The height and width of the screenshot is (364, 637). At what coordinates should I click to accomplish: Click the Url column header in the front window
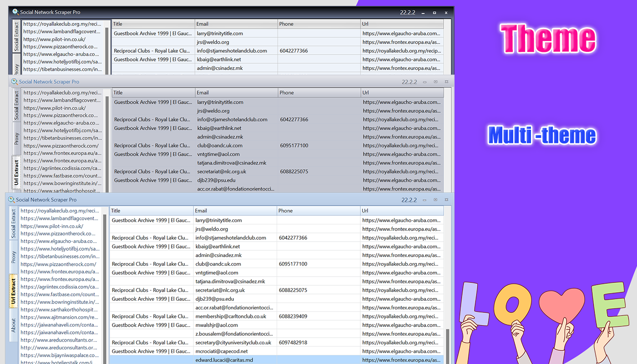click(x=402, y=211)
